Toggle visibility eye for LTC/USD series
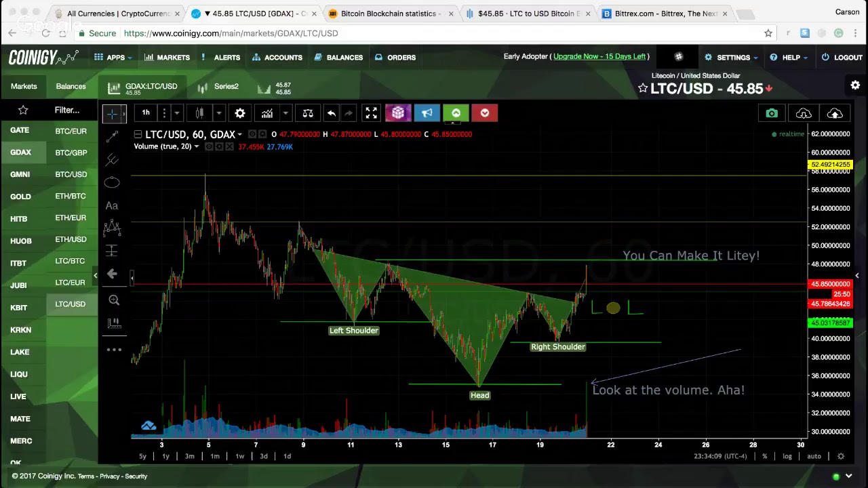 (x=252, y=134)
